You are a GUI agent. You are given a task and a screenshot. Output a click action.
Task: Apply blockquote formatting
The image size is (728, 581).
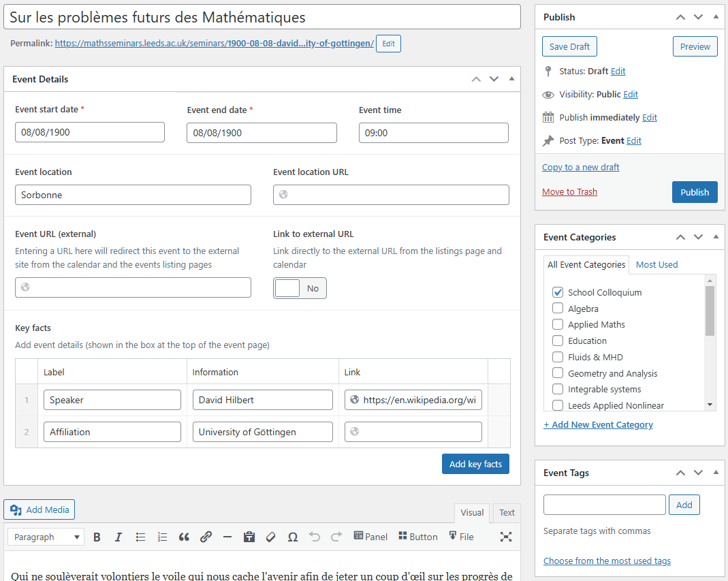click(184, 537)
